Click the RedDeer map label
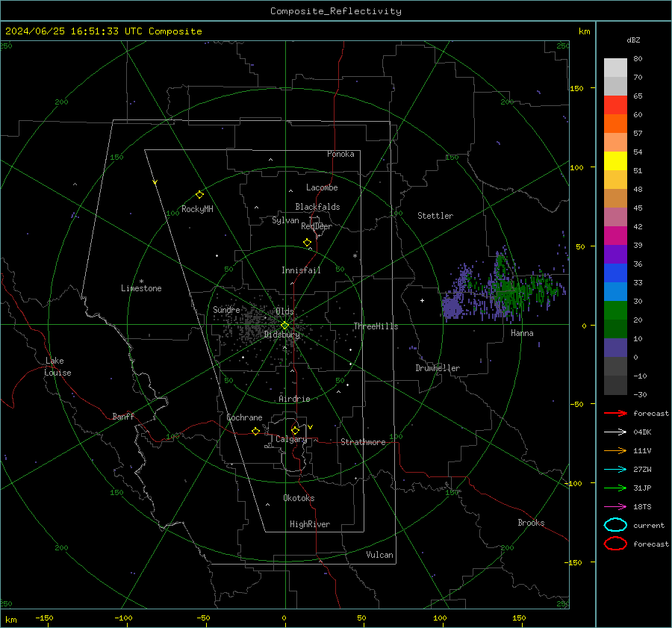672x628 pixels. (x=317, y=226)
